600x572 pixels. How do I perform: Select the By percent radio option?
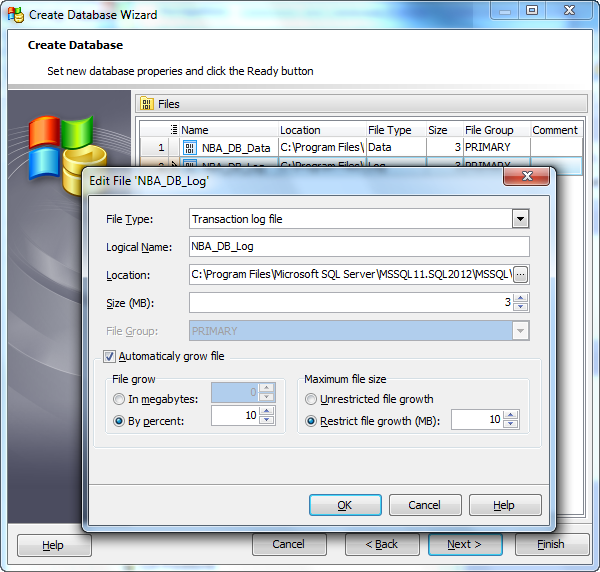coord(119,421)
